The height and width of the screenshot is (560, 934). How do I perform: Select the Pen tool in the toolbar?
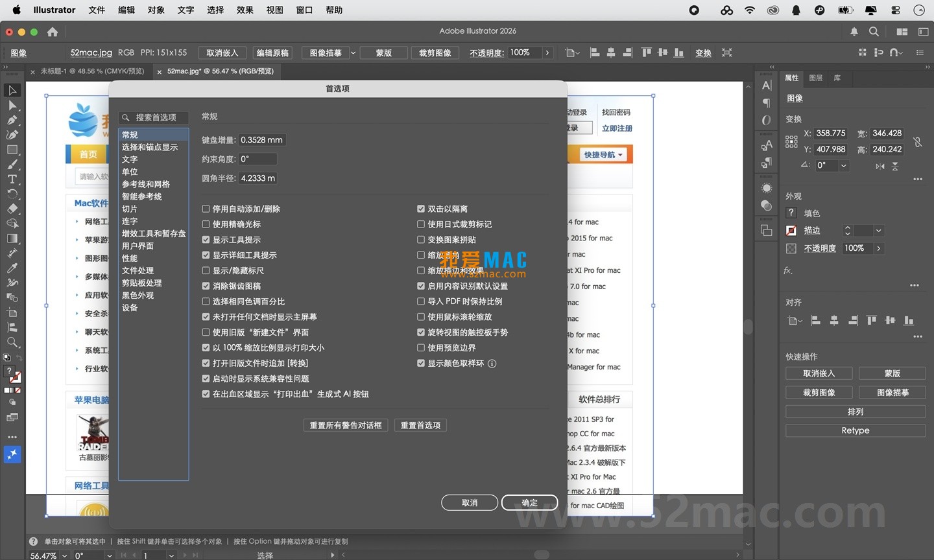click(12, 119)
